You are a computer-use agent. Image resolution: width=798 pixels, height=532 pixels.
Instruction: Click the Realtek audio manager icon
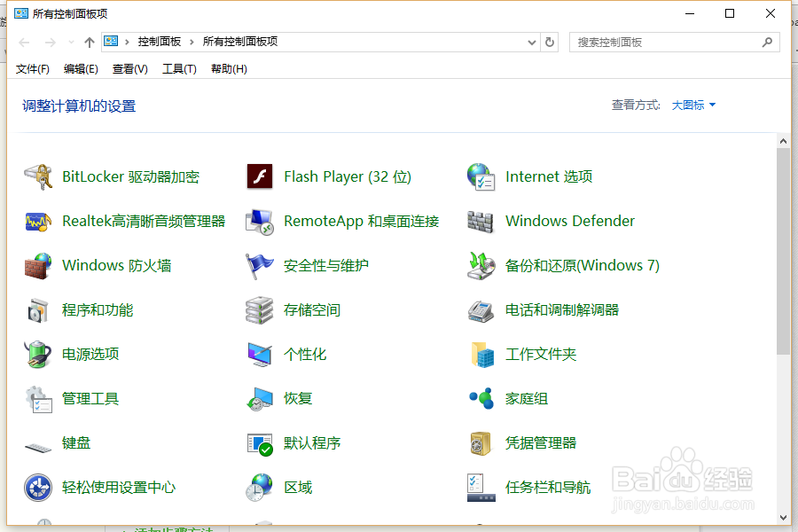pyautogui.click(x=38, y=222)
